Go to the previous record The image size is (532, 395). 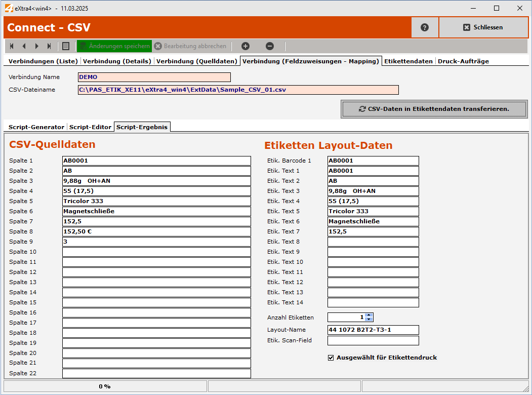(x=24, y=46)
